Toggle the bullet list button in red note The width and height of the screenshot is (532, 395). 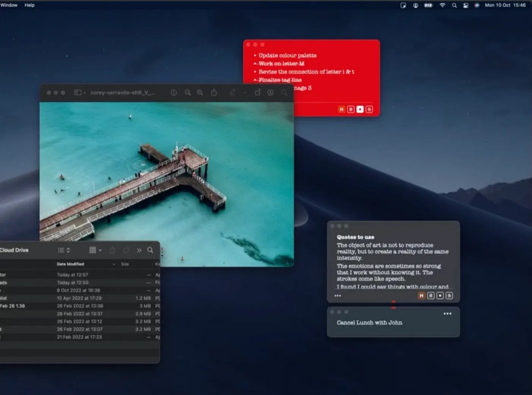(360, 109)
